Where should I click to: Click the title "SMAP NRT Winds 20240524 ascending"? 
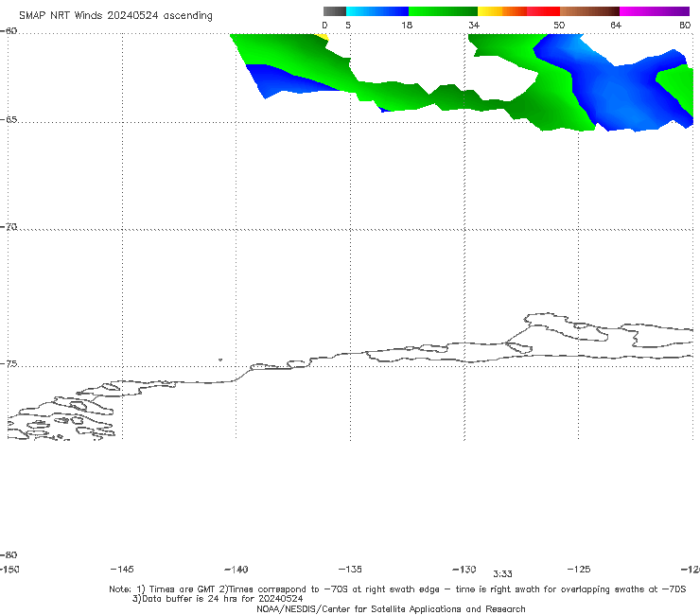(x=115, y=15)
